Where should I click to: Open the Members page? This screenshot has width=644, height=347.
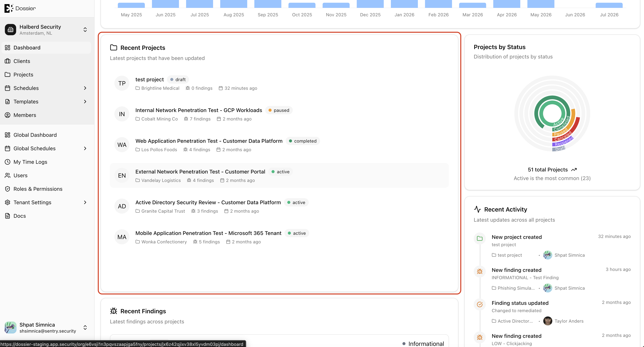tap(47, 115)
